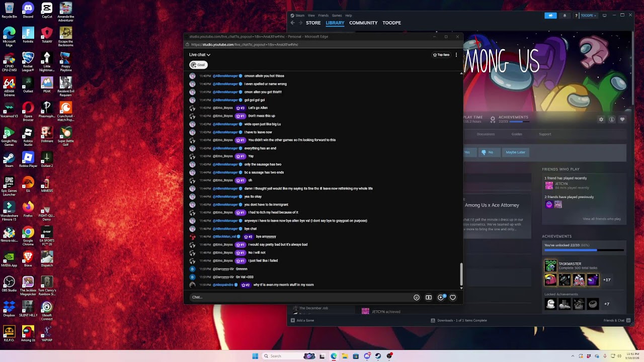644x362 pixels.
Task: Open Among Us game settings gear
Action: tap(601, 120)
